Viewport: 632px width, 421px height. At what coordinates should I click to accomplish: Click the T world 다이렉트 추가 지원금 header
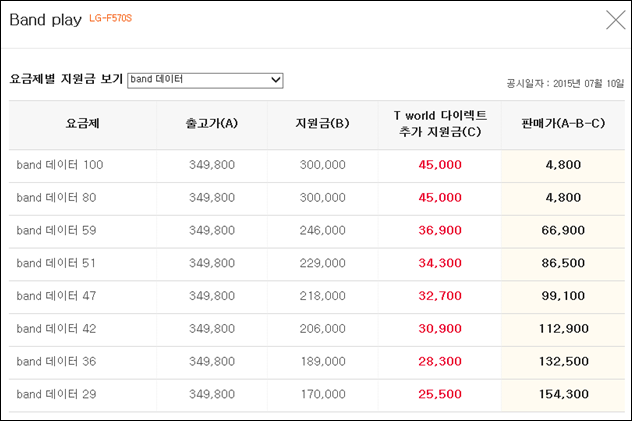coord(440,124)
